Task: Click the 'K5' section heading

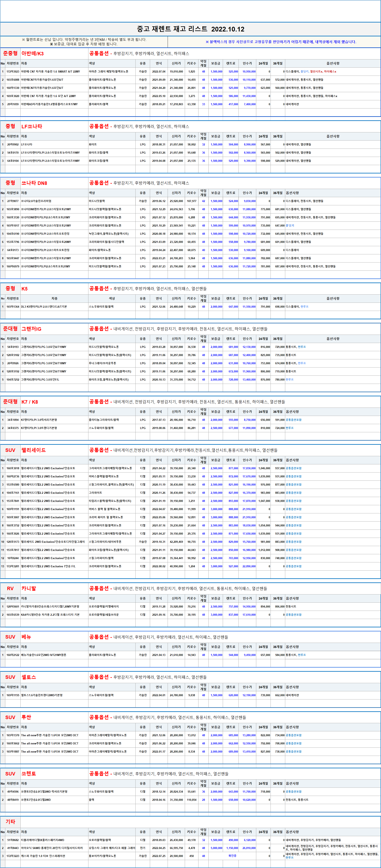Action: click(x=25, y=289)
